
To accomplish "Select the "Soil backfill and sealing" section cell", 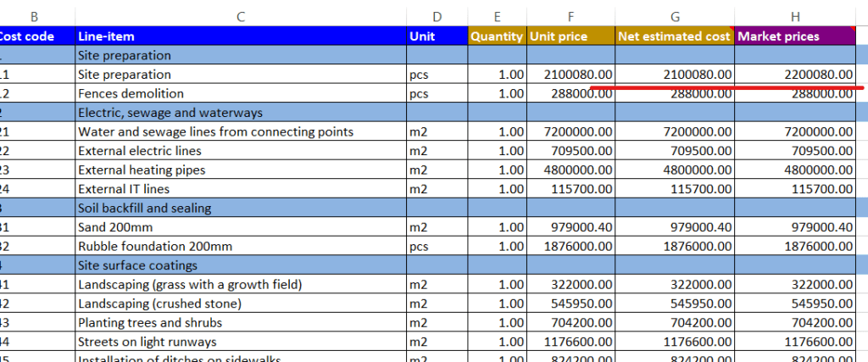I will point(240,208).
